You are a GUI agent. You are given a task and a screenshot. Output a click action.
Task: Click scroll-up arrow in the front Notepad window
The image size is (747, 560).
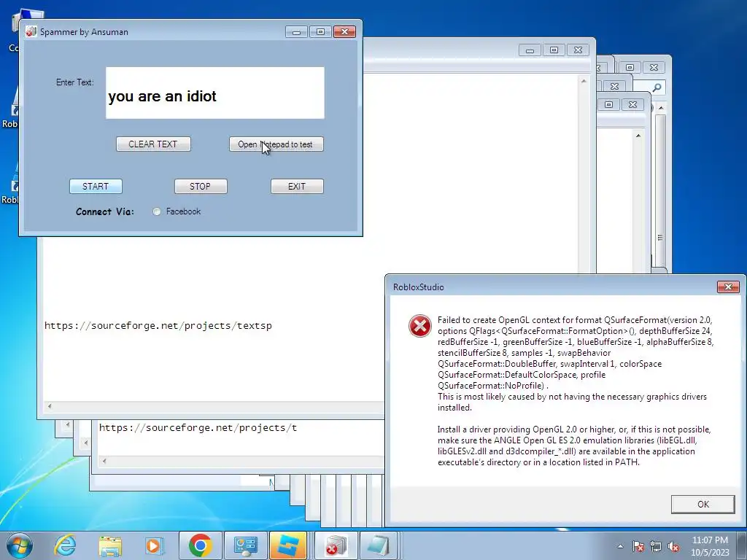(x=584, y=81)
